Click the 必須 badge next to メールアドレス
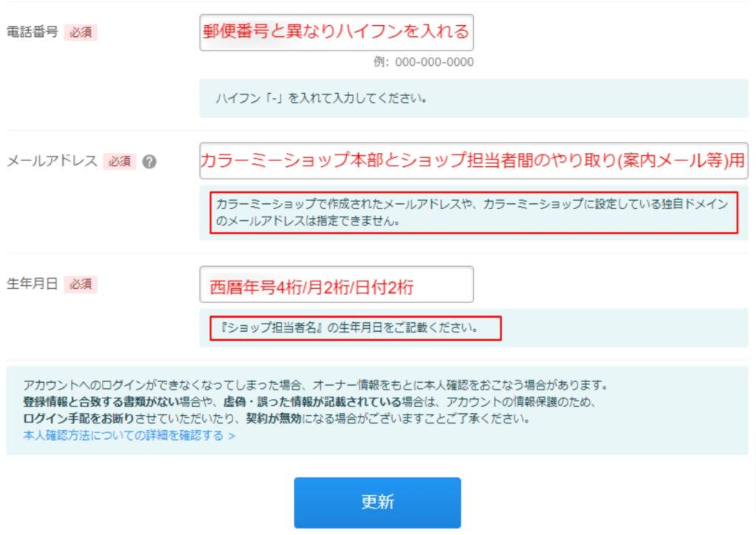The image size is (756, 535). click(119, 161)
